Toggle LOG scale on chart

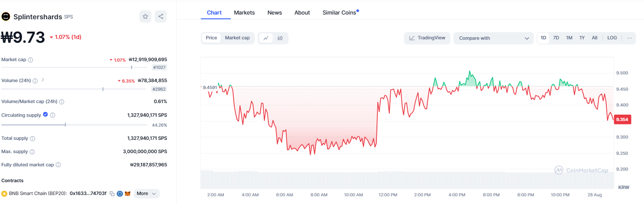coord(612,38)
